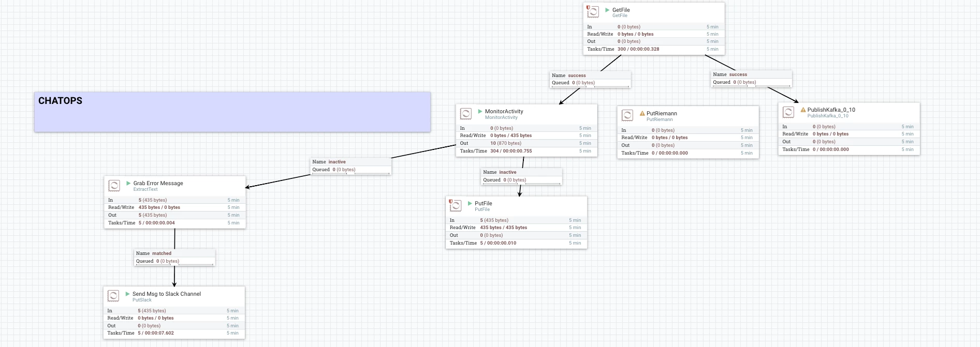Viewport: 980px width, 347px height.
Task: Click Grab Error Message Read/Write 435 bytes / 0 bytes
Action: coord(159,207)
